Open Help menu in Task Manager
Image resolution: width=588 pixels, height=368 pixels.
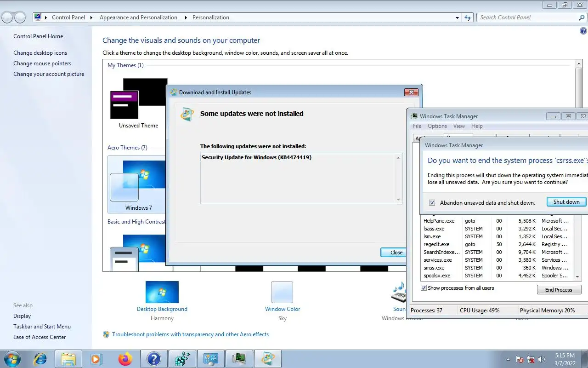click(x=477, y=126)
